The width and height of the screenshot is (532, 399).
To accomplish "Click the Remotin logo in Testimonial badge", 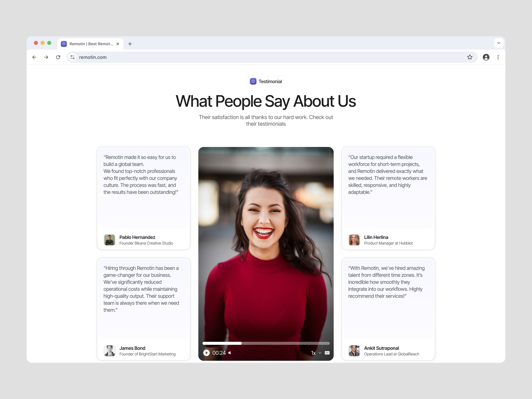I will (x=253, y=81).
